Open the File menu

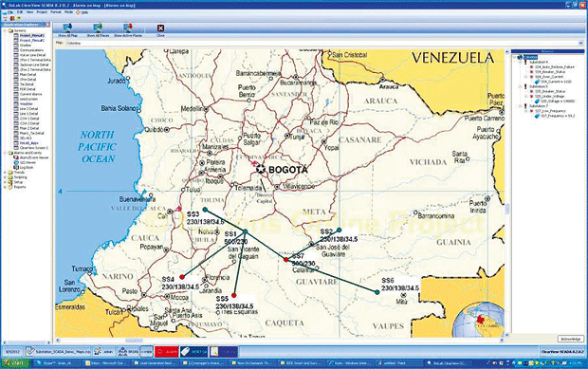(10, 12)
